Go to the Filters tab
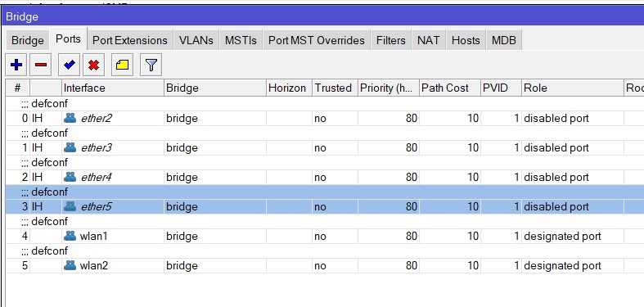Viewport: 644px width, 307px height. click(390, 40)
